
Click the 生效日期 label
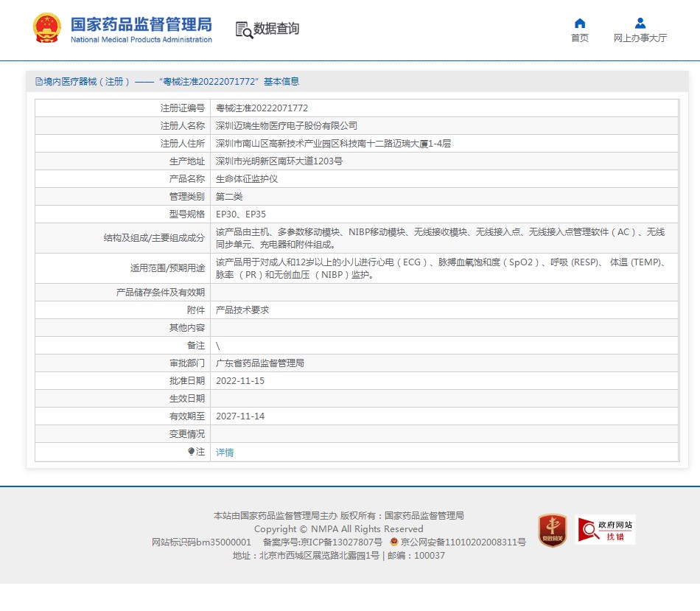pyautogui.click(x=187, y=399)
